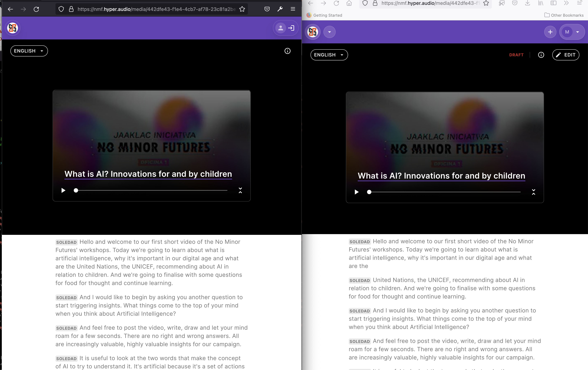Click video seek slider in right window
The image size is (588, 370).
[x=444, y=192]
